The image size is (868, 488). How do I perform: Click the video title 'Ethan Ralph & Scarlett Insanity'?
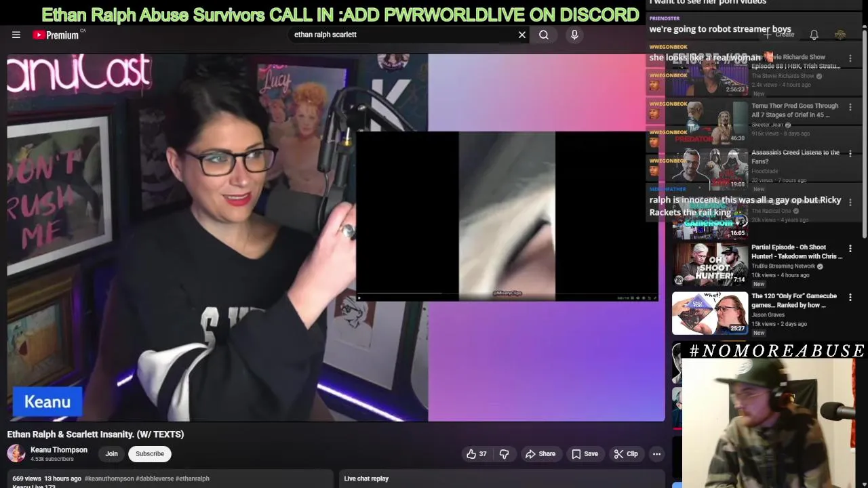96,434
